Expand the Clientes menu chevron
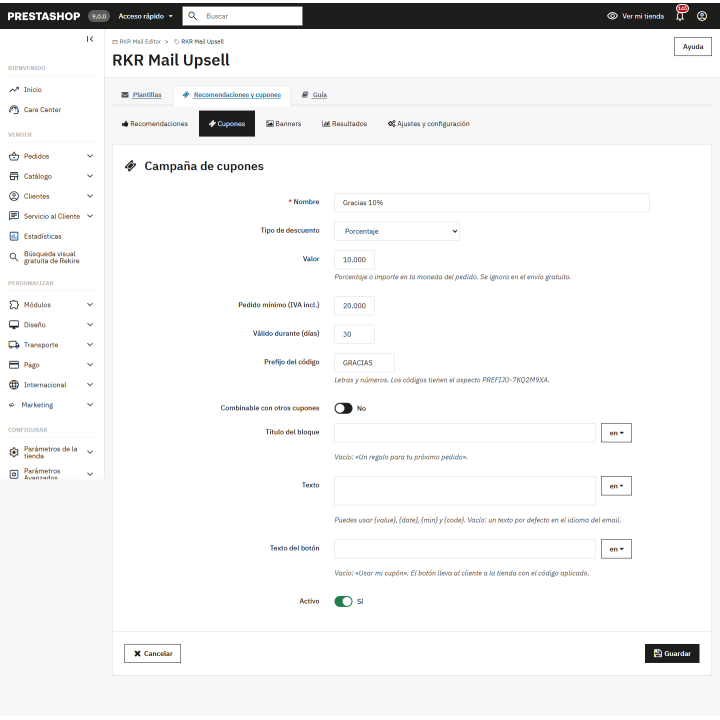The width and height of the screenshot is (720, 720). tap(90, 196)
